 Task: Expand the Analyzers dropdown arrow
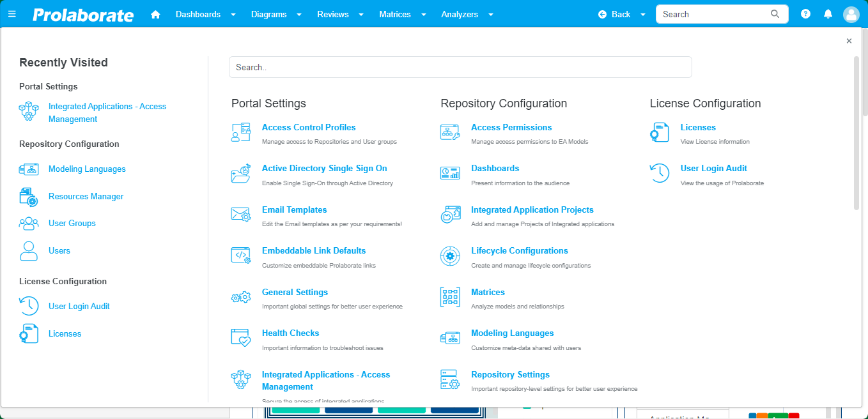coord(490,15)
